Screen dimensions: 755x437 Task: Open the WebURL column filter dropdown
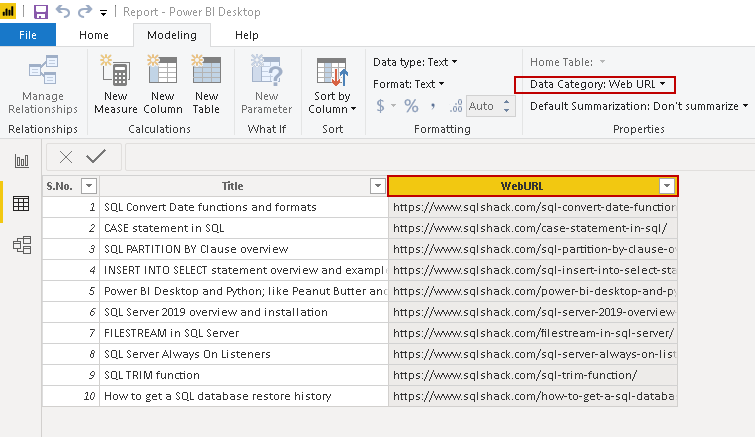(667, 186)
